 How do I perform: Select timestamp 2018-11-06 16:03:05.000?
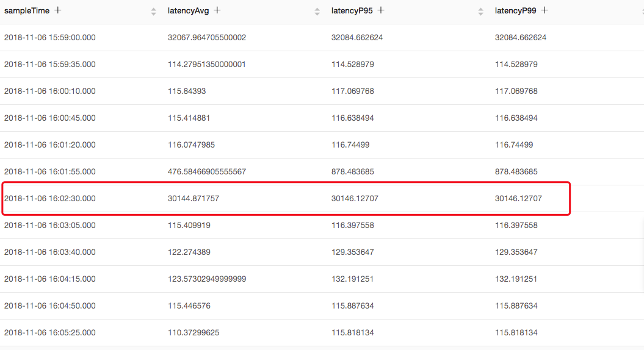(x=49, y=225)
